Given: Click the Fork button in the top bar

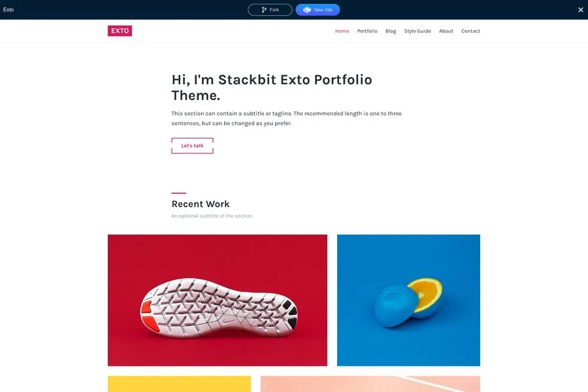Looking at the screenshot, I should coord(270,10).
